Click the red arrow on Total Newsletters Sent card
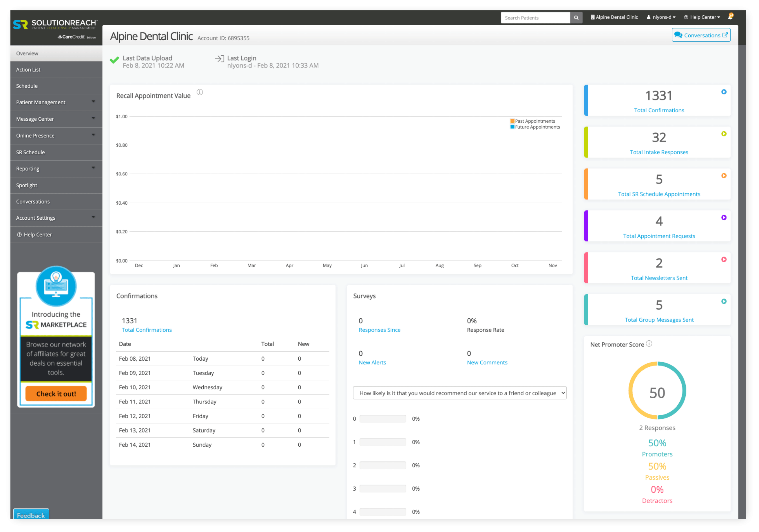 (724, 260)
